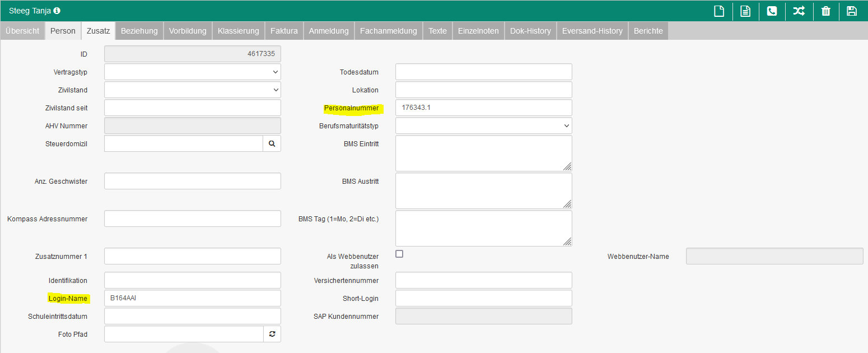This screenshot has height=353, width=868.
Task: Click the new blank document icon
Action: 719,11
